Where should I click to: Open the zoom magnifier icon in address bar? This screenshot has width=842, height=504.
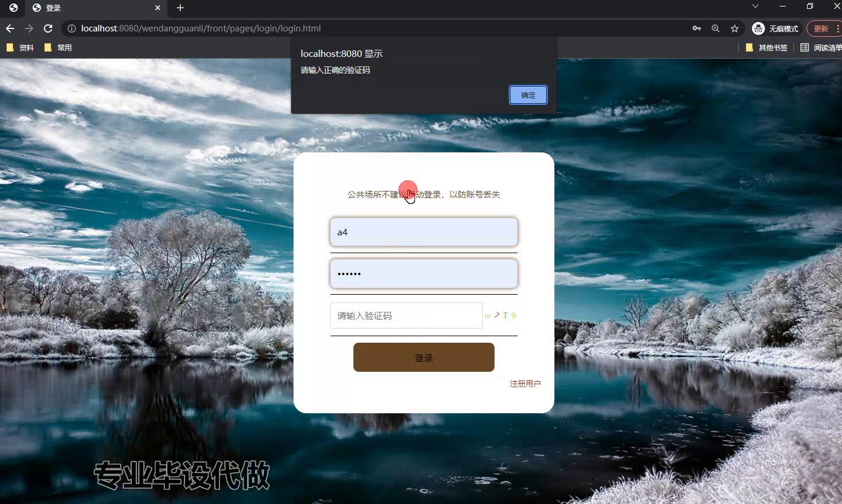(716, 28)
